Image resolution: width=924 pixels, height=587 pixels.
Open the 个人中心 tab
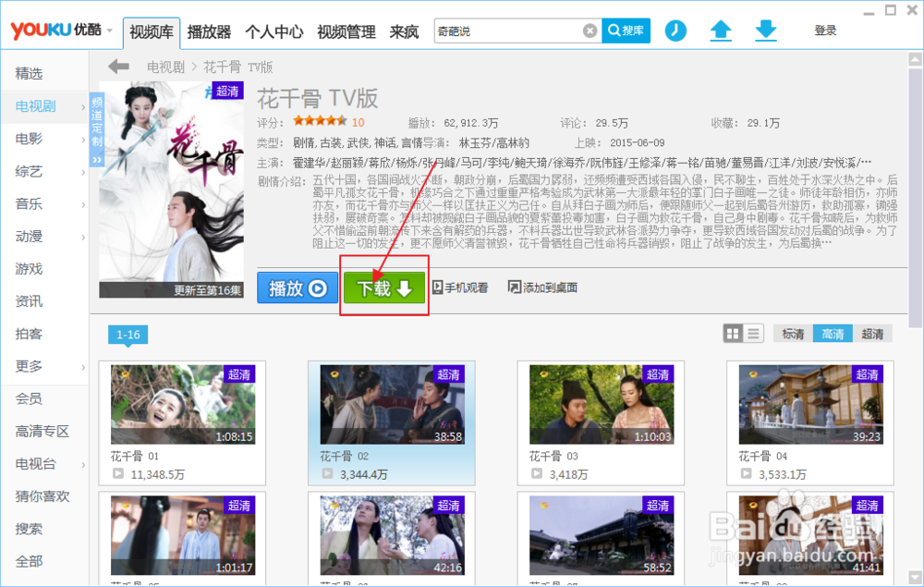pos(274,31)
